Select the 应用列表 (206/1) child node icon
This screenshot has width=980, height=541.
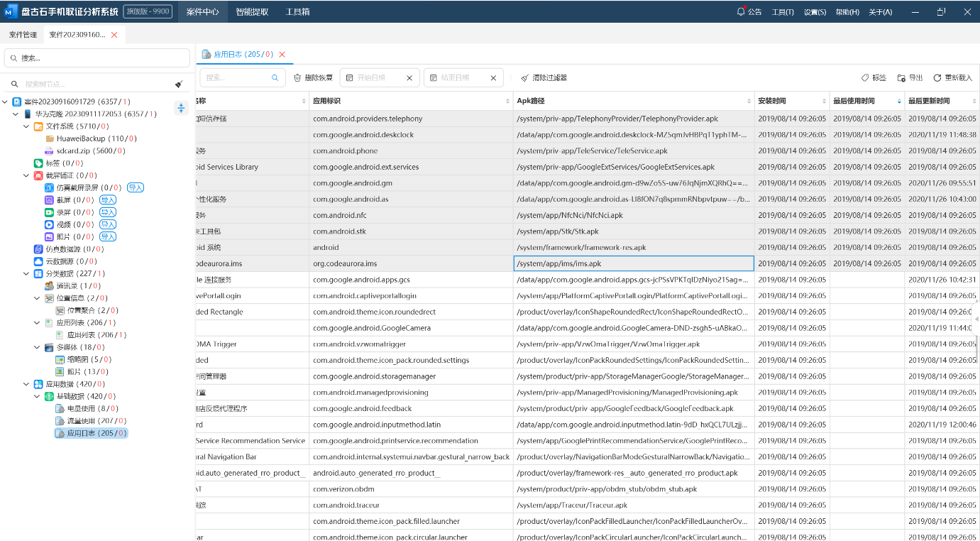(60, 335)
